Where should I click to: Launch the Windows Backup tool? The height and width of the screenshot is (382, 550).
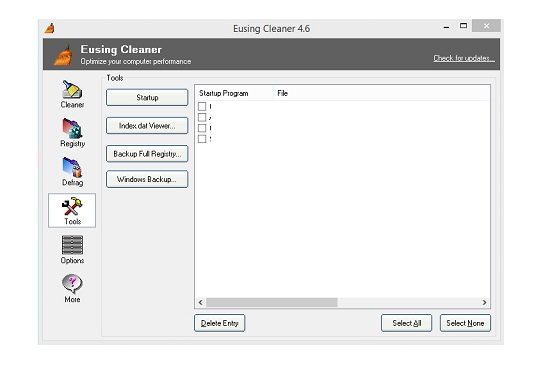pyautogui.click(x=147, y=179)
